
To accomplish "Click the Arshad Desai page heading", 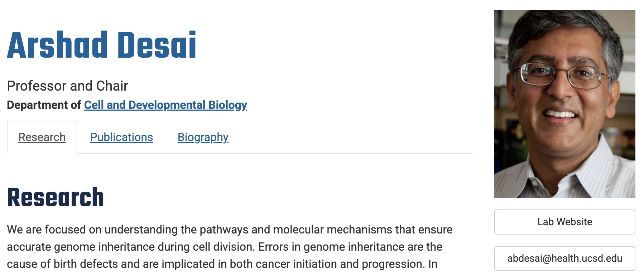I will pyautogui.click(x=102, y=45).
